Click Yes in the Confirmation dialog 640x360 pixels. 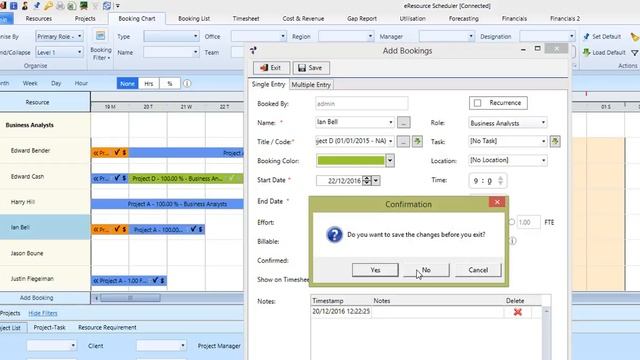pos(375,270)
